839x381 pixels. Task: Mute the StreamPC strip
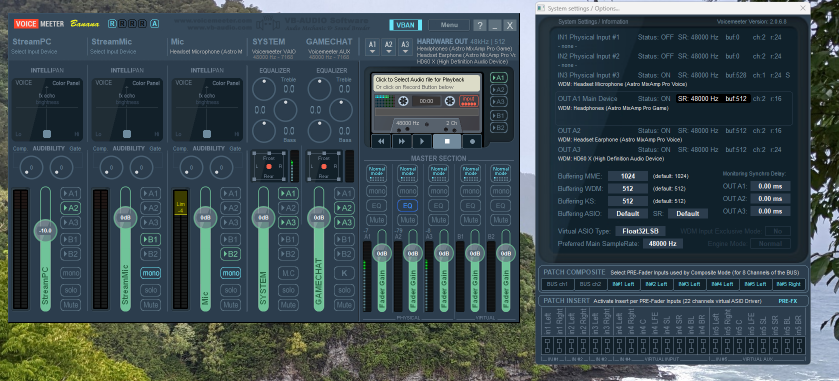(71, 304)
